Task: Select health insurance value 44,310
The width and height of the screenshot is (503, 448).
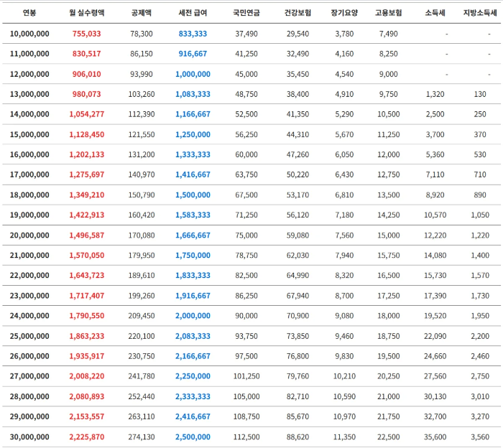Action: (297, 134)
